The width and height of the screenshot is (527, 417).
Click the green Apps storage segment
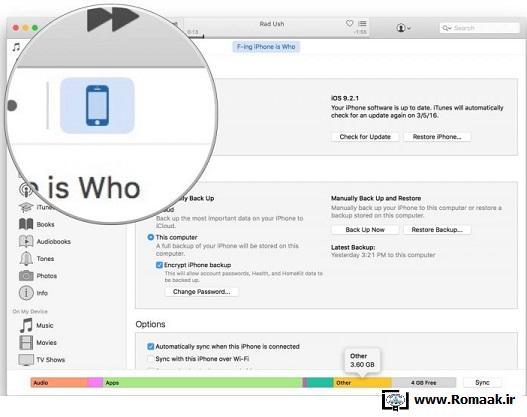pyautogui.click(x=203, y=382)
